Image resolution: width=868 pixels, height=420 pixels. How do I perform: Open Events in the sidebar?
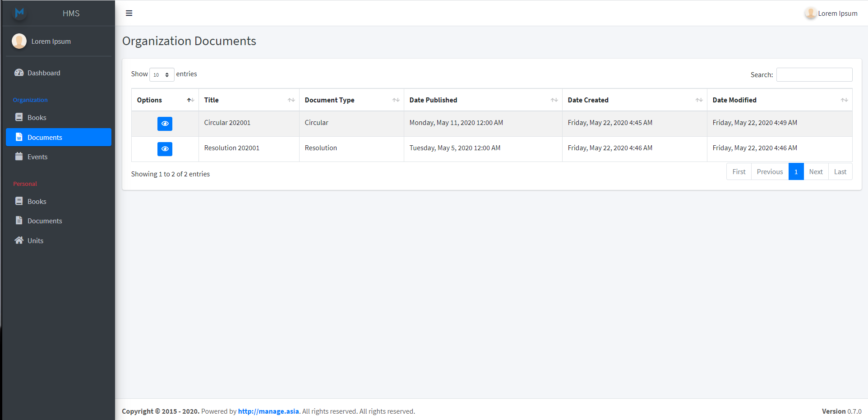point(37,157)
